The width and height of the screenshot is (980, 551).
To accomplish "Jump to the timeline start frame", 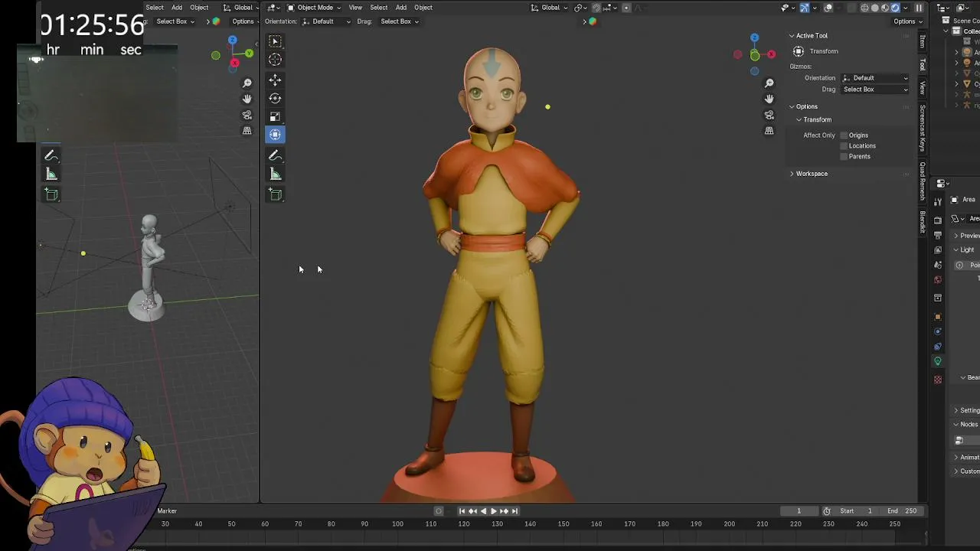I will (x=462, y=511).
